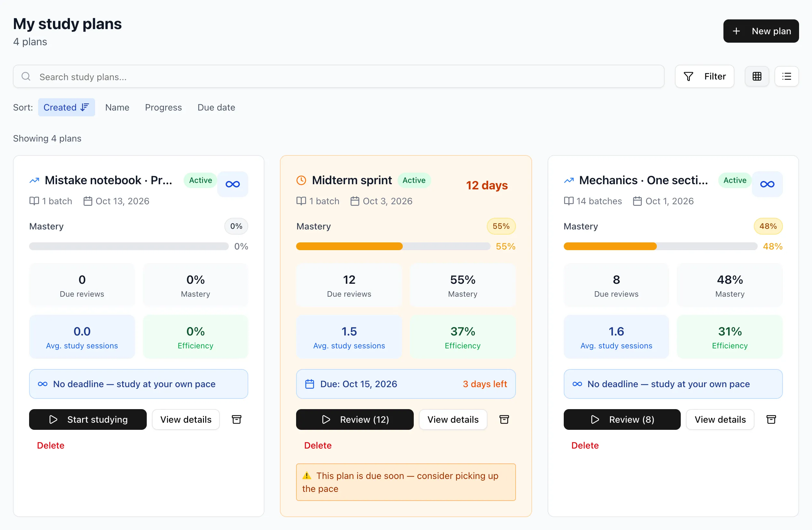Click calendar icon in Due: Oct 15 banner
The image size is (812, 530).
309,384
